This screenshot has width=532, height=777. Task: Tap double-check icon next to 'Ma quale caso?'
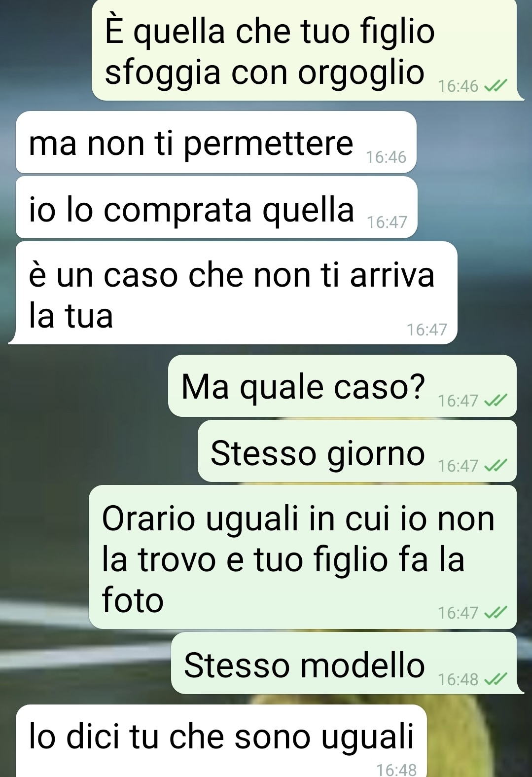[x=495, y=401]
